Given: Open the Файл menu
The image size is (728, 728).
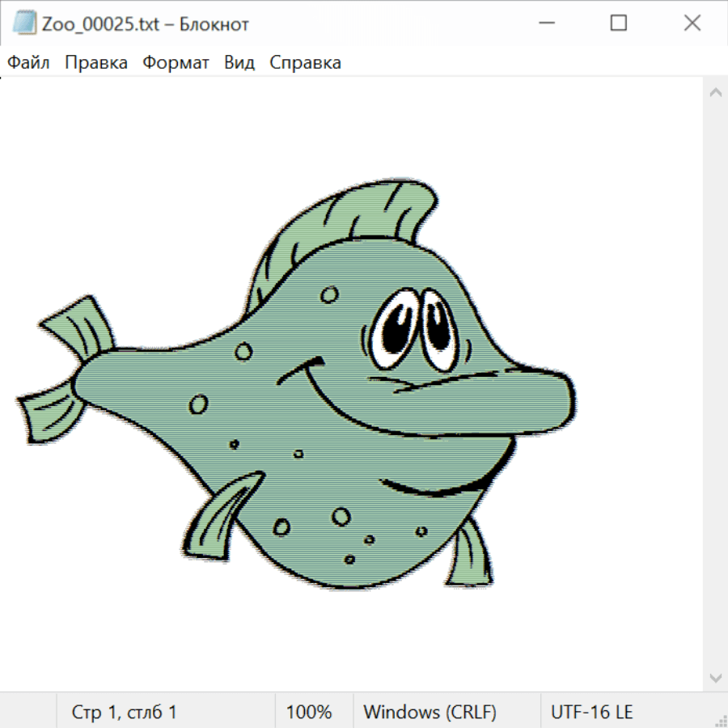Looking at the screenshot, I should (28, 62).
